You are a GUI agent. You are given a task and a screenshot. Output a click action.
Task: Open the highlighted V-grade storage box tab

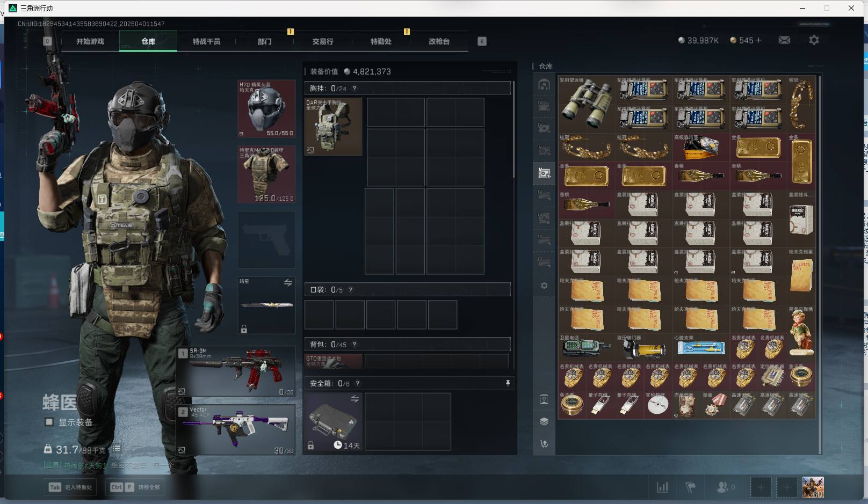point(544,173)
